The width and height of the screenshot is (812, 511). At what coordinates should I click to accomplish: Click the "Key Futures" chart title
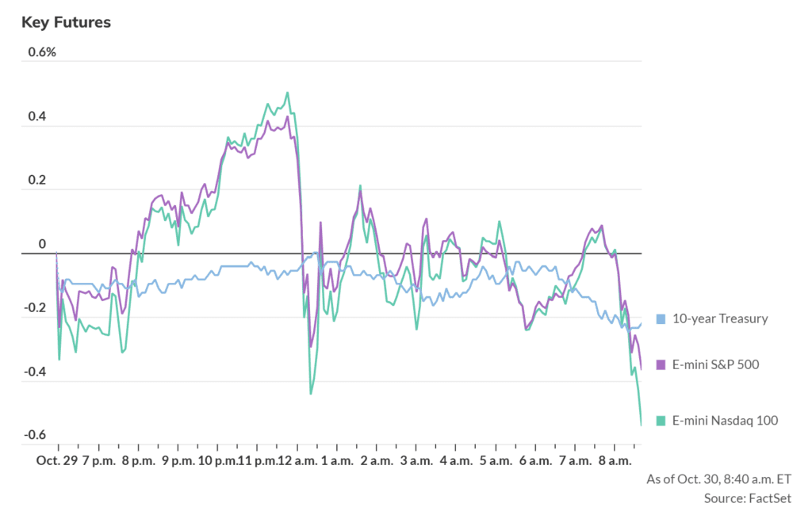coord(66,22)
